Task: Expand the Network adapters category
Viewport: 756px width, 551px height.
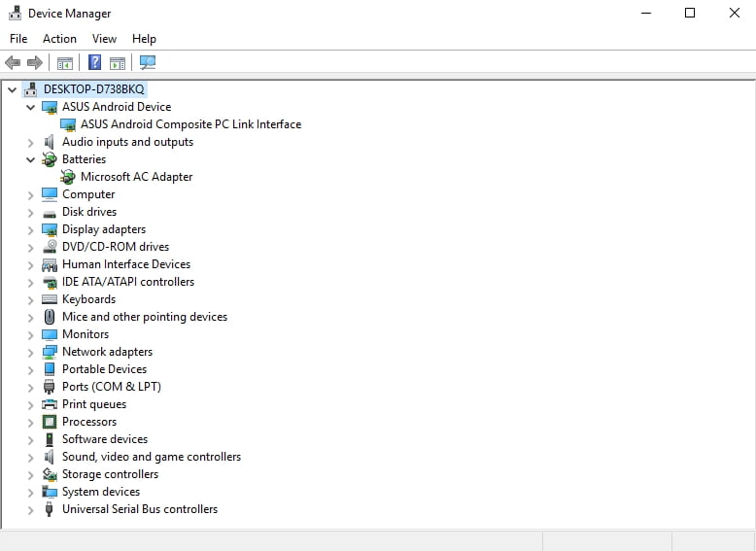Action: [x=31, y=352]
